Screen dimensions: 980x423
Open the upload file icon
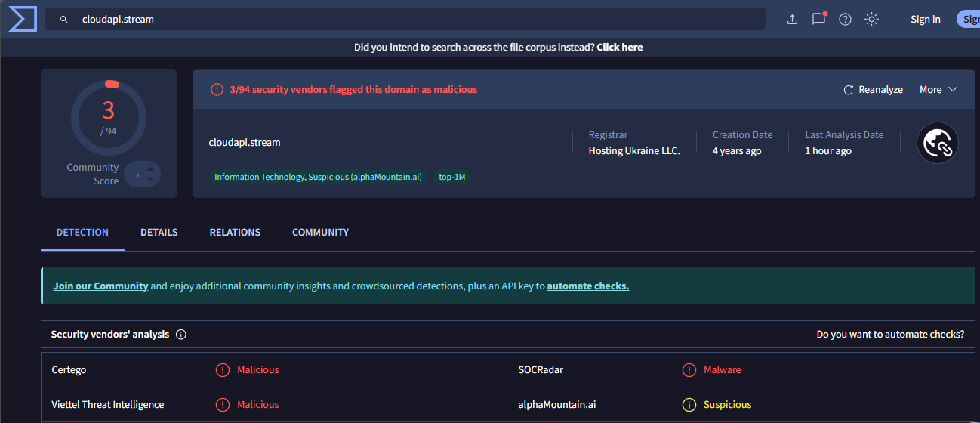pyautogui.click(x=792, y=20)
